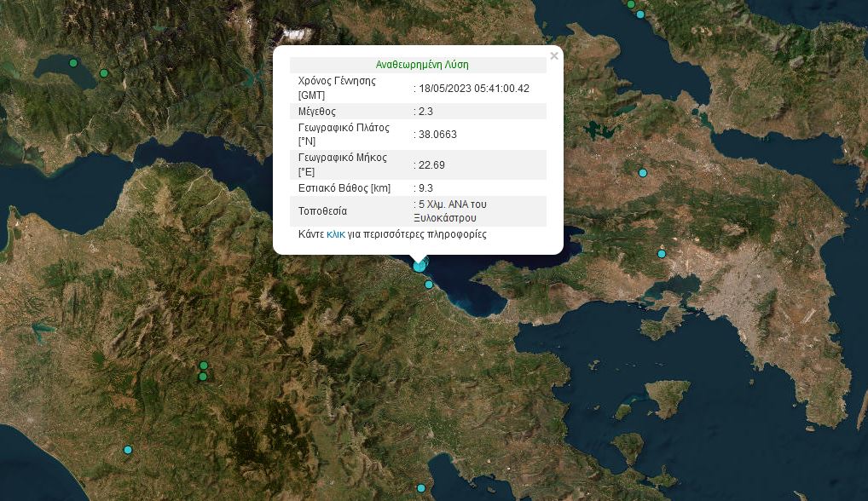Click the cyan marker west of the Athens urban area
868x501 pixels.
pos(662,254)
